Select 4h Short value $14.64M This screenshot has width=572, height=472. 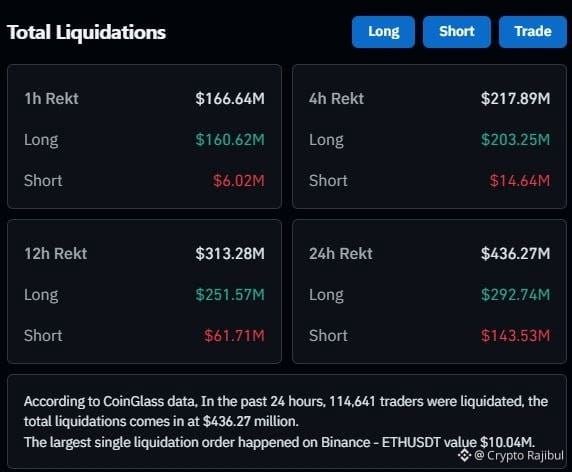(x=519, y=181)
